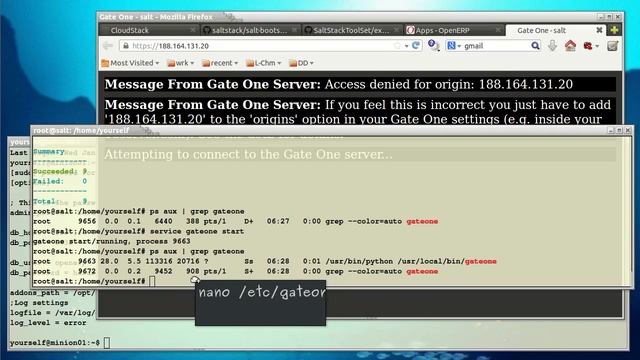Click the red addon icon in Firefox toolbar

pyautogui.click(x=588, y=46)
